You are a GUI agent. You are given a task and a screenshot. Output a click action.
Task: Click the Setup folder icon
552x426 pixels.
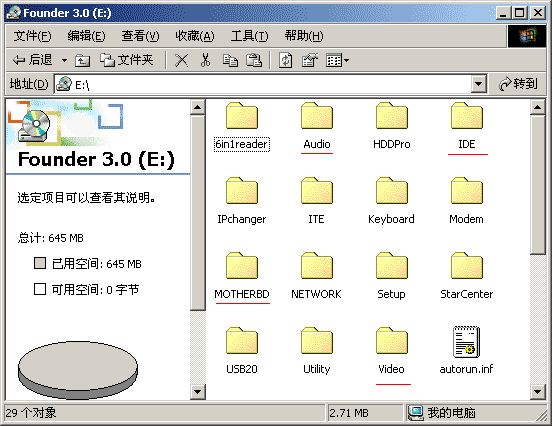tap(391, 266)
